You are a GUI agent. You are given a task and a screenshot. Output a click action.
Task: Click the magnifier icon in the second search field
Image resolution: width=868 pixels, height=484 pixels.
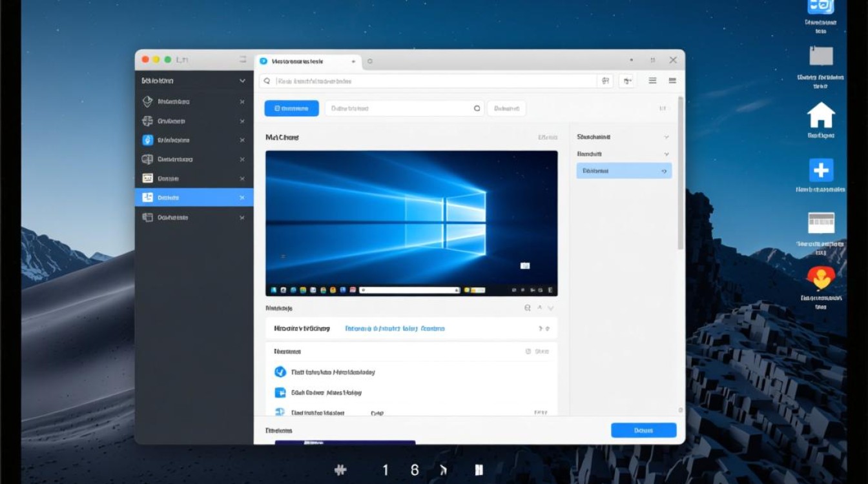477,108
